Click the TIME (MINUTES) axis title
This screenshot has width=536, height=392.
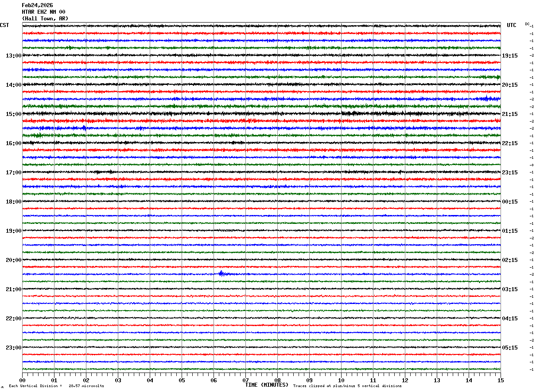[x=267, y=385]
